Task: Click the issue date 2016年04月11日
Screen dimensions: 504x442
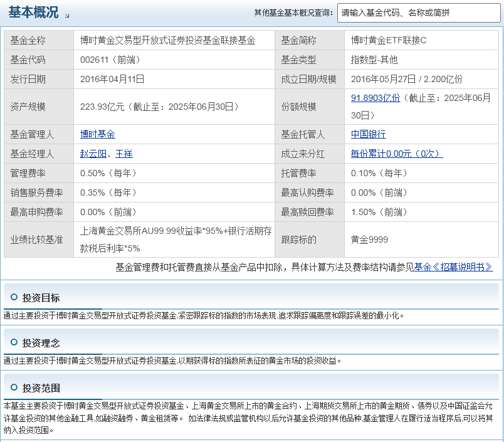Action: [x=112, y=80]
